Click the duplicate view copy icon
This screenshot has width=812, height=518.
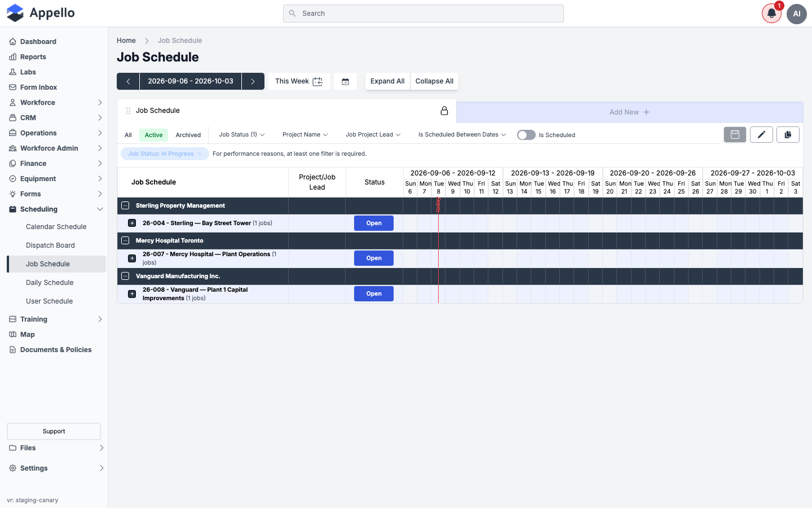click(788, 134)
